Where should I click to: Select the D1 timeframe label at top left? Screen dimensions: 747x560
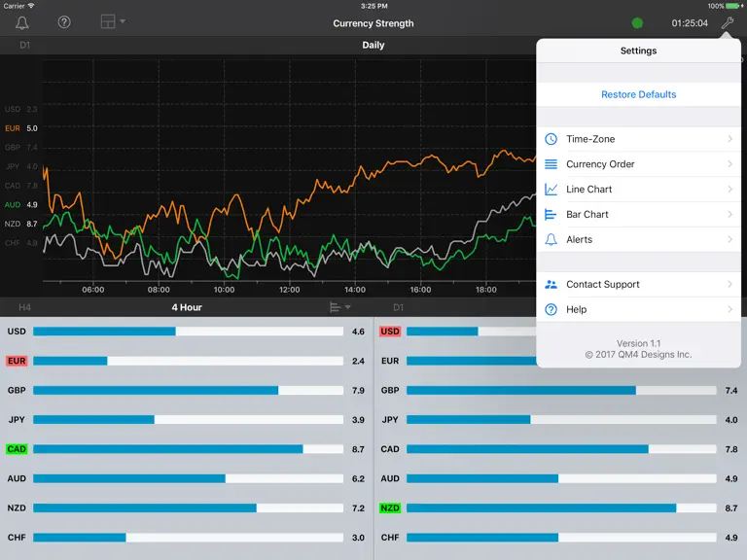24,46
